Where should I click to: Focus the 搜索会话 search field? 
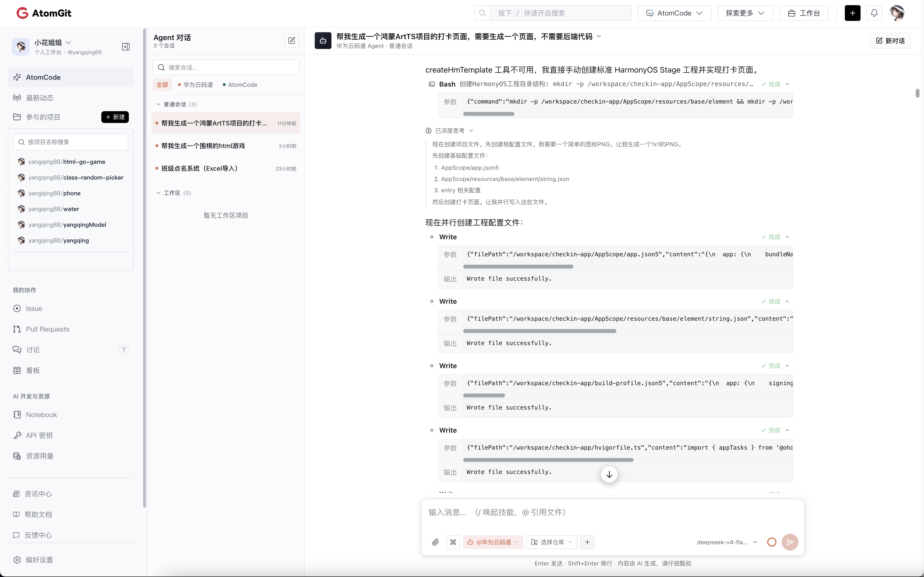coord(226,67)
